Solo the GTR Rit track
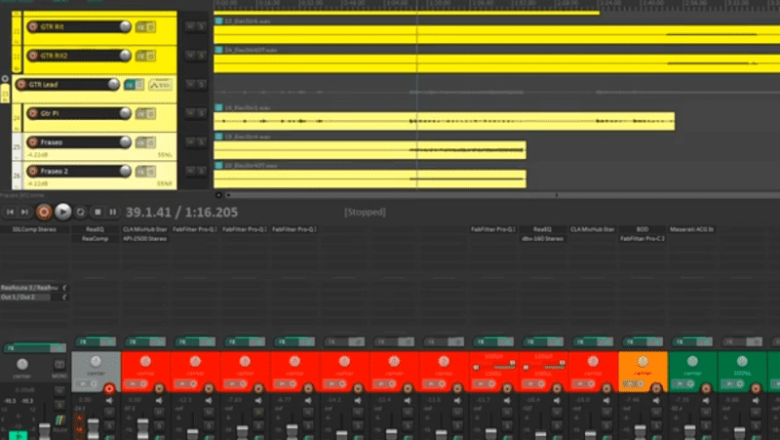 [201, 26]
